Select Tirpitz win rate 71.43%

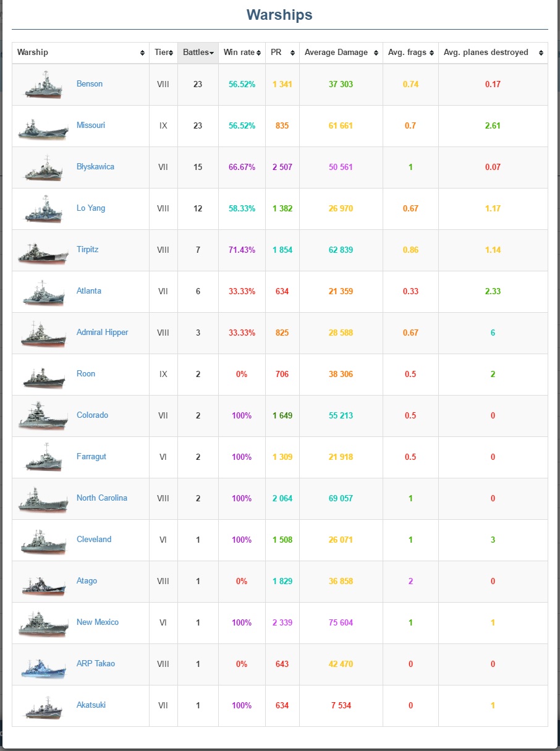242,250
